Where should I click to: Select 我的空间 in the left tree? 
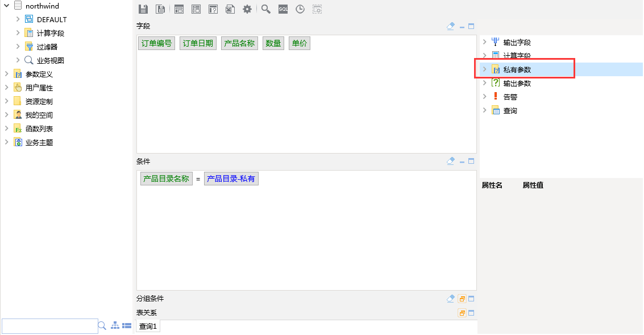coord(39,115)
